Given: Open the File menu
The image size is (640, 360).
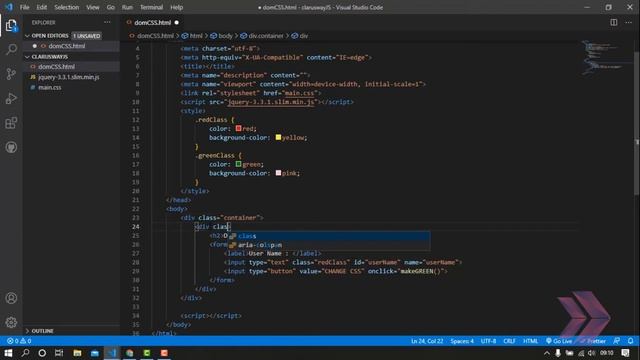Looking at the screenshot, I should click(x=24, y=7).
